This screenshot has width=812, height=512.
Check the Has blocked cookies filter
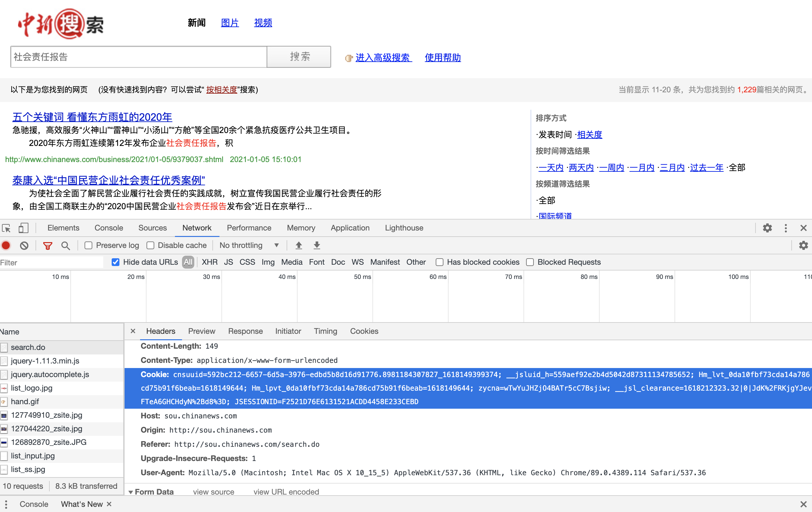click(439, 262)
